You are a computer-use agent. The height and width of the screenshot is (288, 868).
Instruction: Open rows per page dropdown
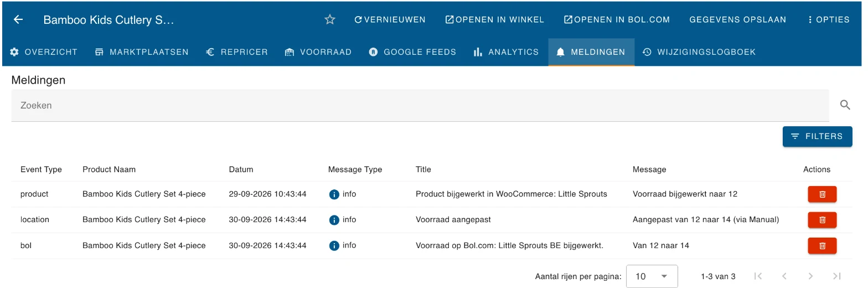[x=652, y=276]
